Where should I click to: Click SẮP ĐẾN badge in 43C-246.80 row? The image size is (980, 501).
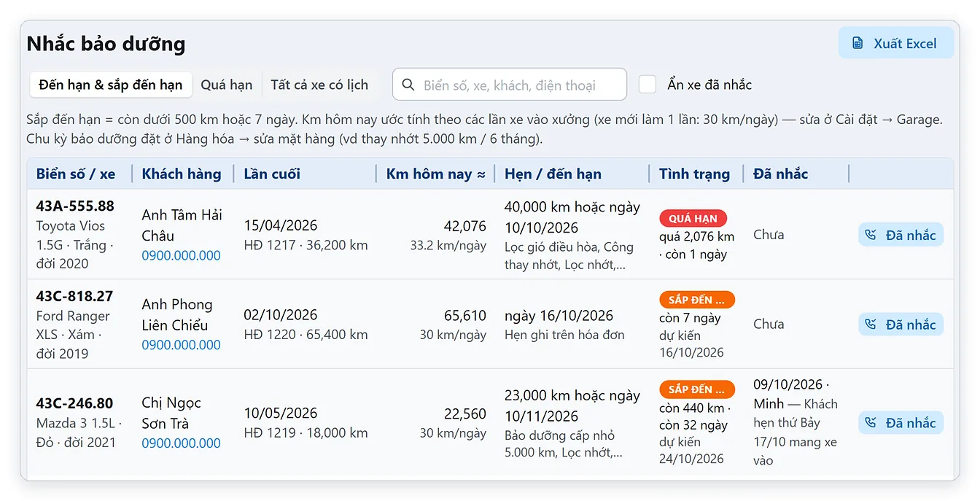click(x=697, y=389)
